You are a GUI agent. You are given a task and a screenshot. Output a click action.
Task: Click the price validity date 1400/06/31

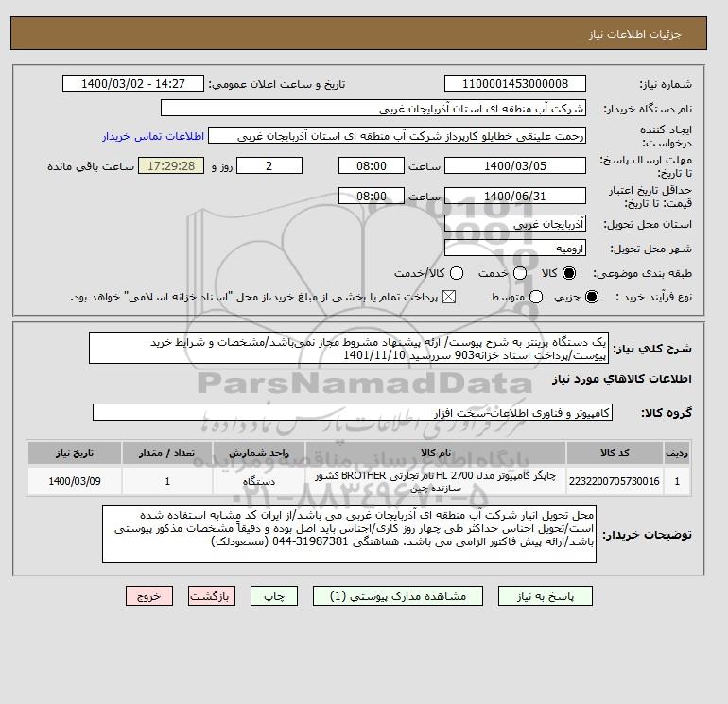point(515,196)
